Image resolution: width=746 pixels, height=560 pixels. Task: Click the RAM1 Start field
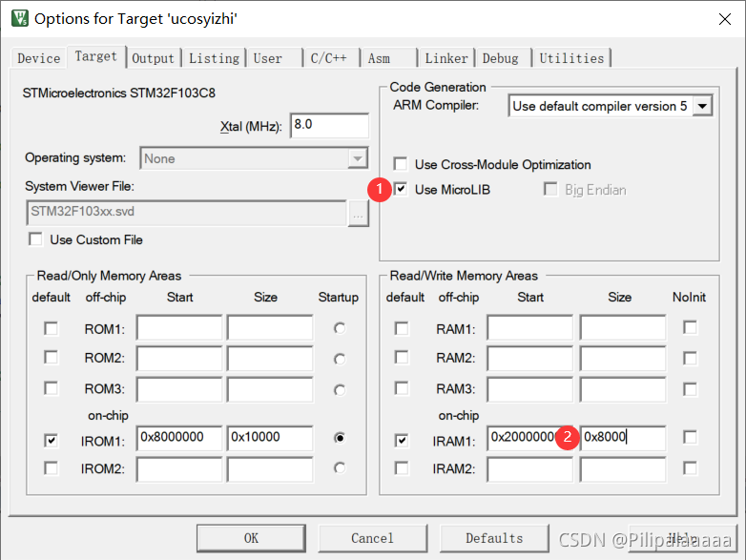[530, 327]
